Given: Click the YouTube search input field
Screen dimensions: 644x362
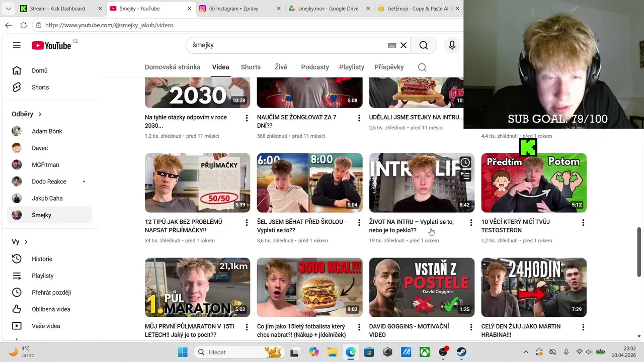Looking at the screenshot, I should (288, 45).
